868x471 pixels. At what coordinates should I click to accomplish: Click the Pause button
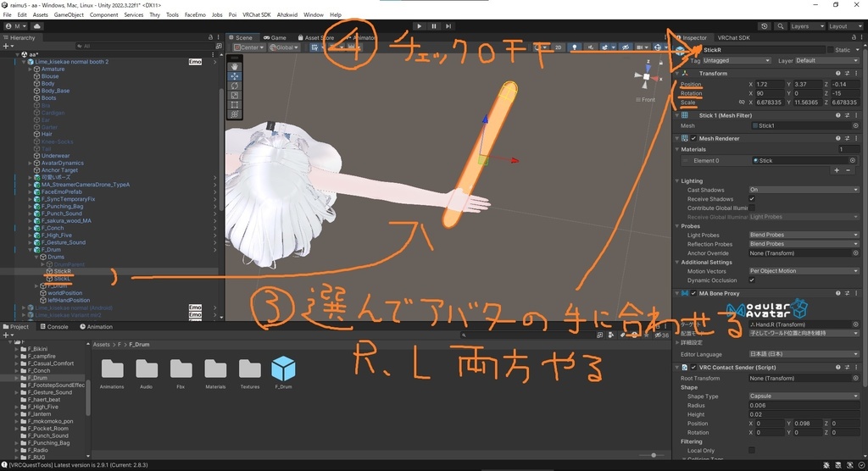pos(434,26)
